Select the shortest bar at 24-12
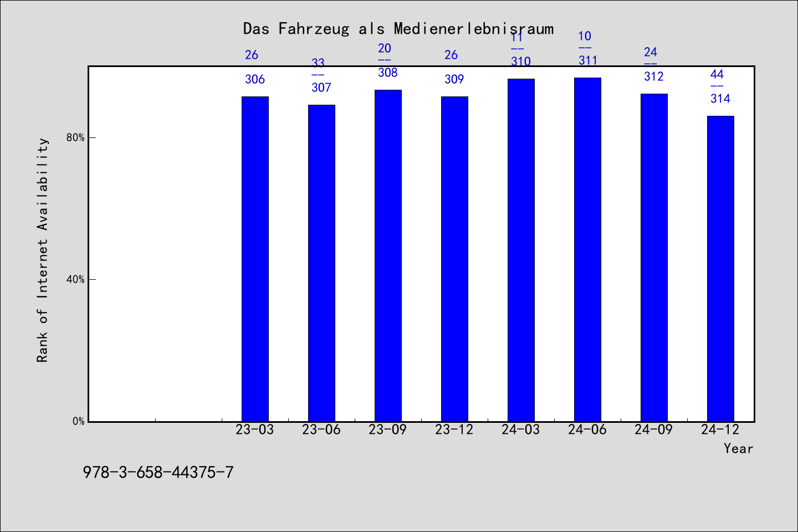Screen dimensions: 798x532 [x=720, y=269]
